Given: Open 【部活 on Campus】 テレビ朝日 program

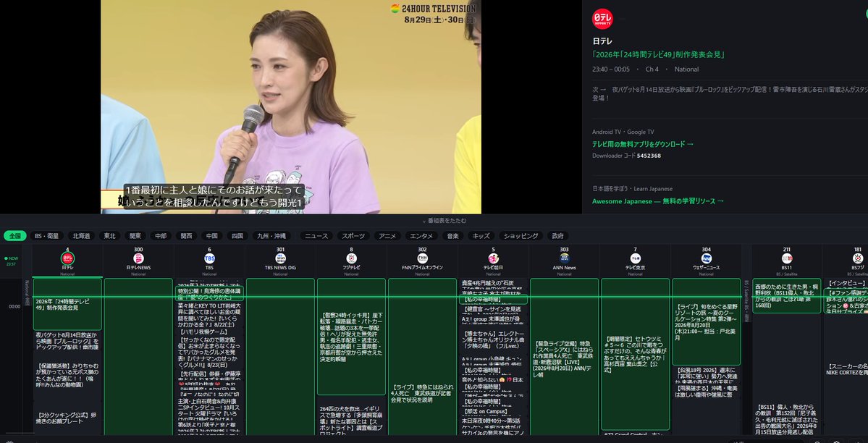Looking at the screenshot, I should (x=493, y=411).
